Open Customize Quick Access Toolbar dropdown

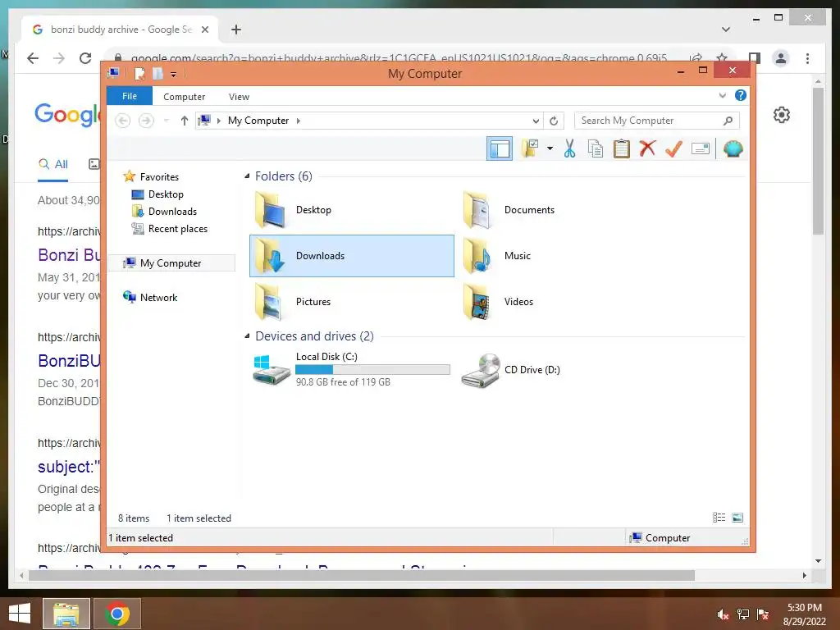click(x=174, y=74)
